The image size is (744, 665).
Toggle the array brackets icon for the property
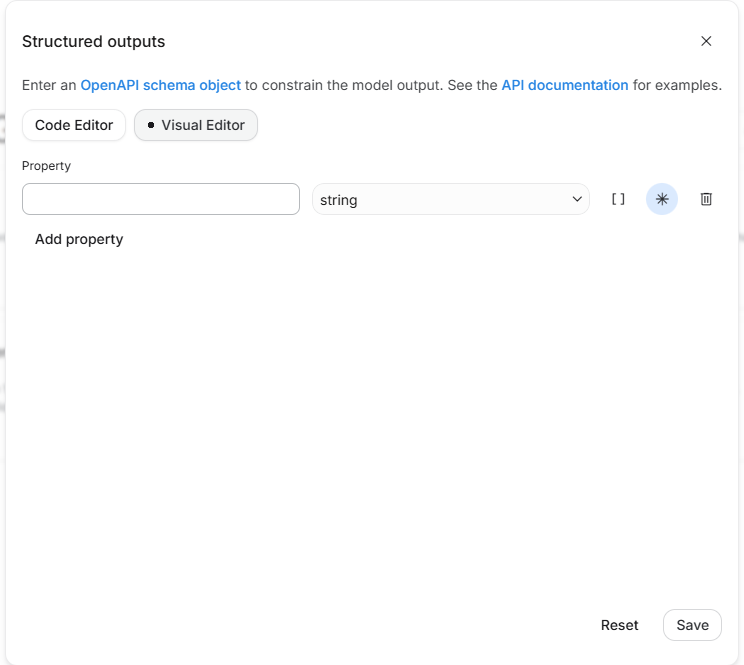click(x=618, y=199)
